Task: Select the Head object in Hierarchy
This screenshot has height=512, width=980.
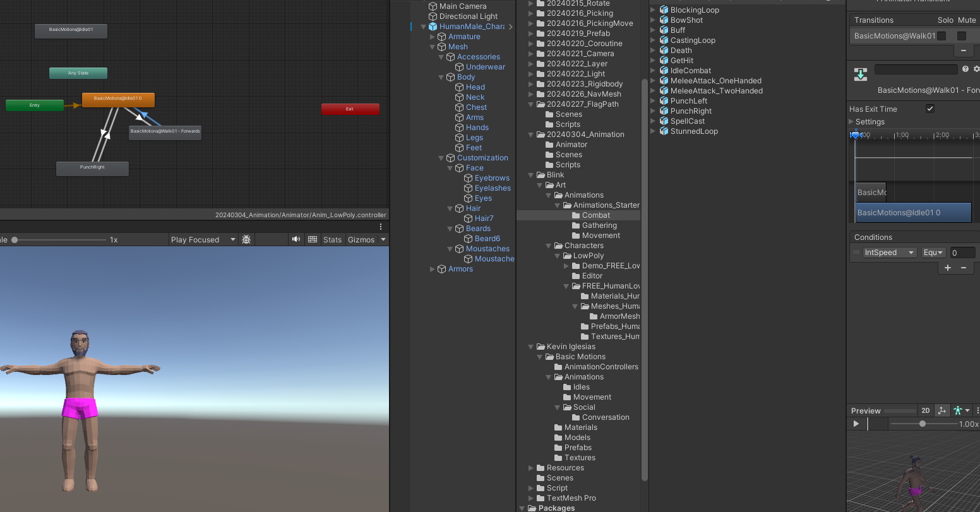Action: tap(475, 87)
